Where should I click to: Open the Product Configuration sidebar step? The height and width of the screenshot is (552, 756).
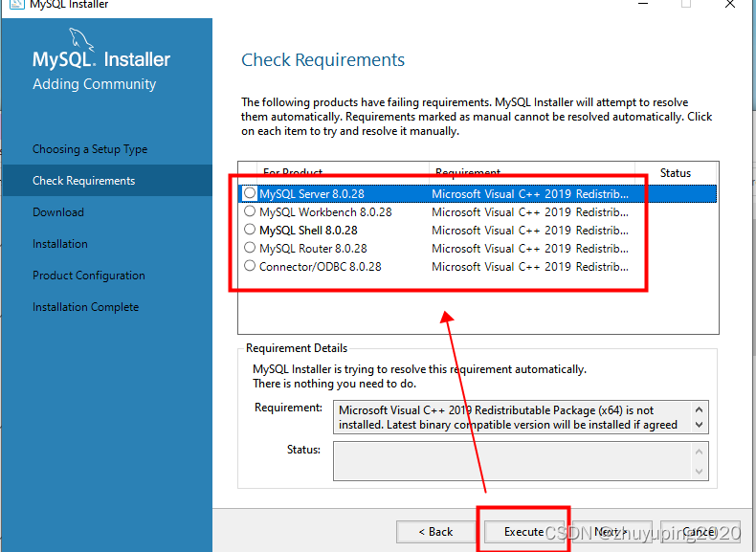pos(89,276)
